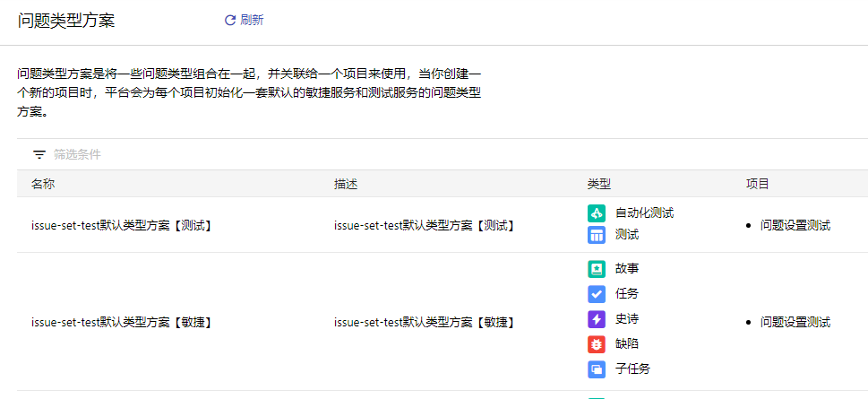Click description cell of the 【敏捷】 scheme

(x=425, y=322)
